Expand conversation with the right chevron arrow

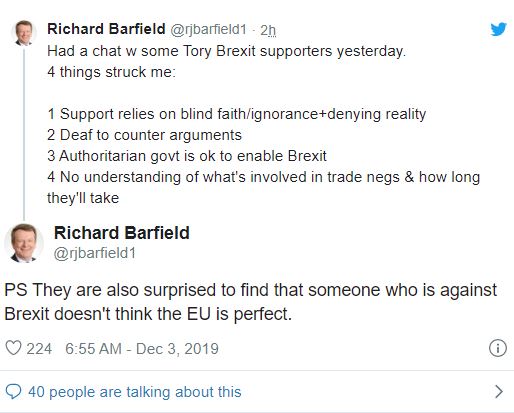click(499, 392)
